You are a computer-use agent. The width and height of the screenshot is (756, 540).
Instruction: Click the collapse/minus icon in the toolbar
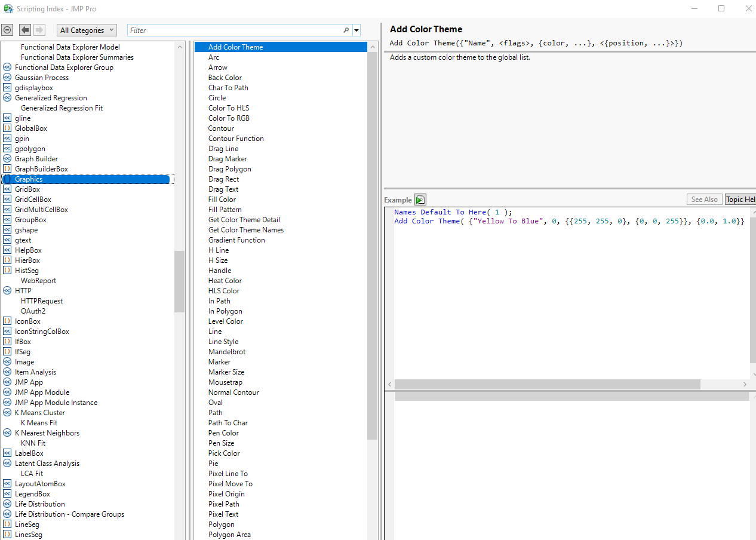(7, 29)
